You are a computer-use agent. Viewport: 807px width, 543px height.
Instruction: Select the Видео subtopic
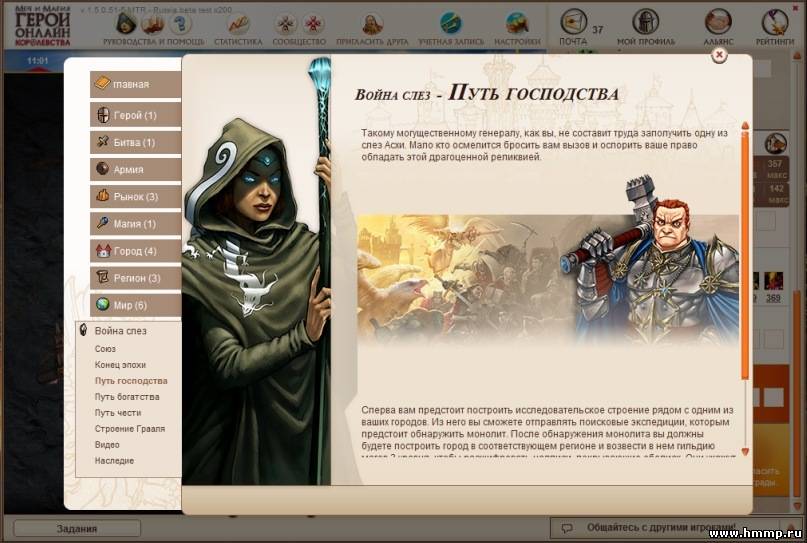pos(107,445)
